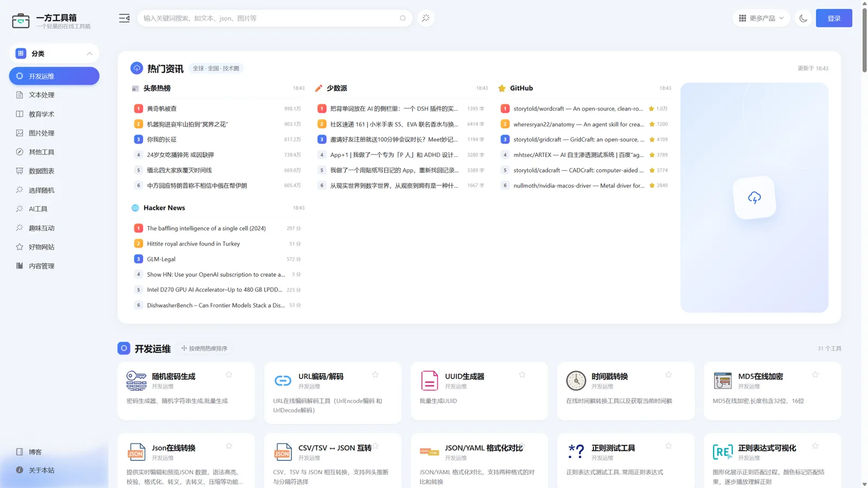Click the cloud download icon in the banner
The width and height of the screenshot is (868, 488).
[x=754, y=197]
